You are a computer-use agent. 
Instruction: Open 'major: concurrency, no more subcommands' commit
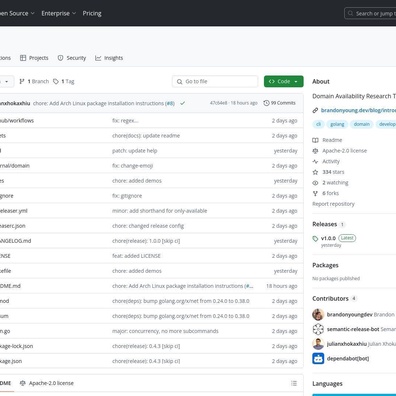[165, 331]
